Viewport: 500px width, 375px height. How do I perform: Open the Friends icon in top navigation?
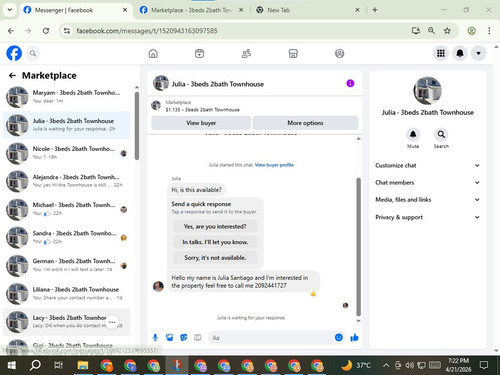[246, 53]
